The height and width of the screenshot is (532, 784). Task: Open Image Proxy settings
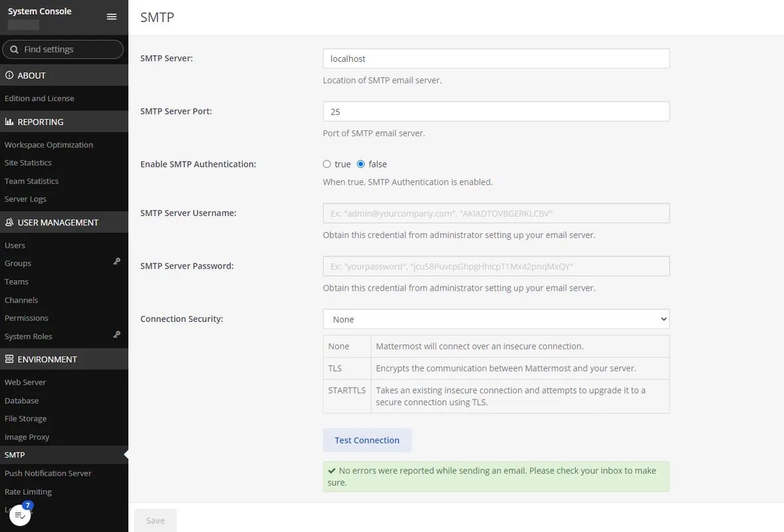pos(27,437)
